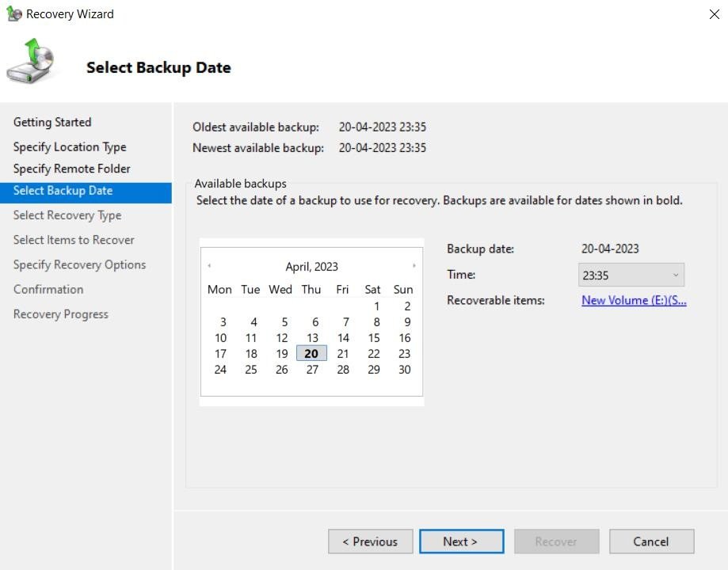Select bold date 20 in calendar
The width and height of the screenshot is (728, 570).
coord(311,353)
